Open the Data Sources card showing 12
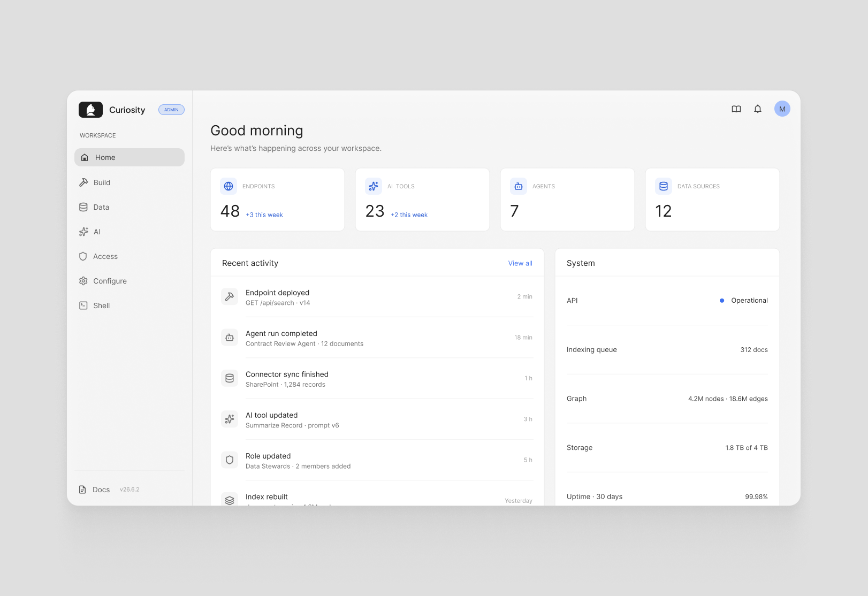Image resolution: width=868 pixels, height=596 pixels. click(x=712, y=200)
